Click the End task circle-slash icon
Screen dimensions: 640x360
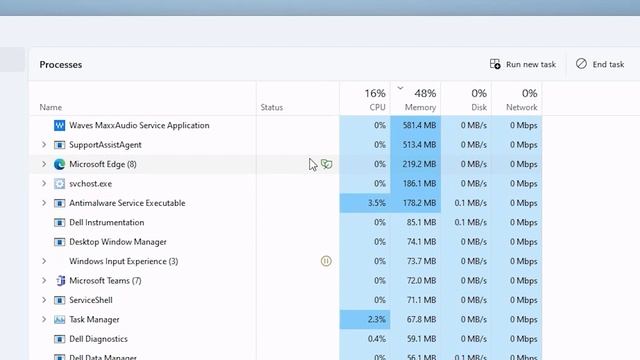click(x=581, y=64)
